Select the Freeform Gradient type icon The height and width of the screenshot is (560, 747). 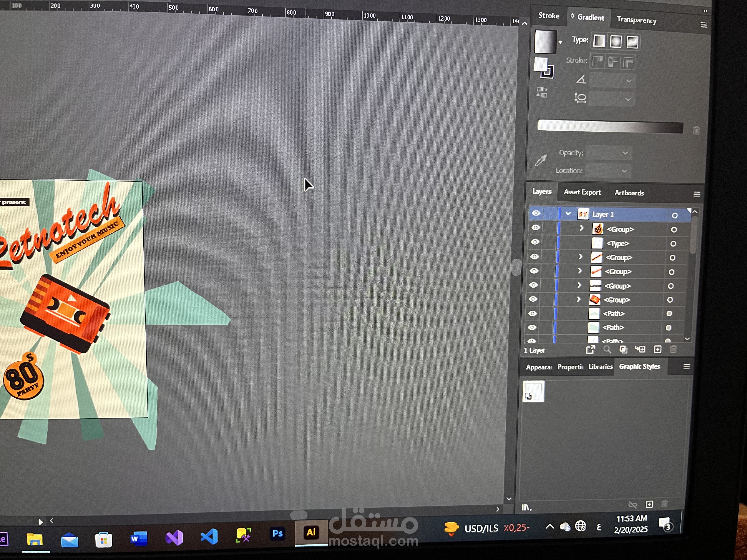(632, 43)
